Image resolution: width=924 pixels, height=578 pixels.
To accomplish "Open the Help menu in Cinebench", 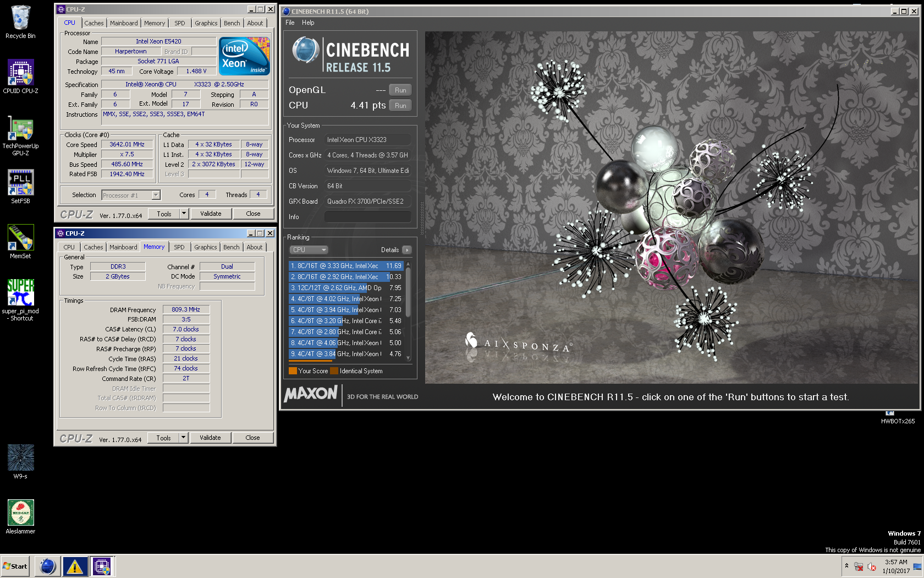I will (308, 23).
